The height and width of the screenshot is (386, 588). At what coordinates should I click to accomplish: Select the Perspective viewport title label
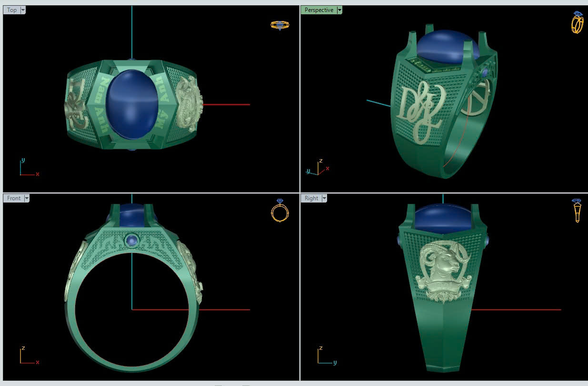319,10
